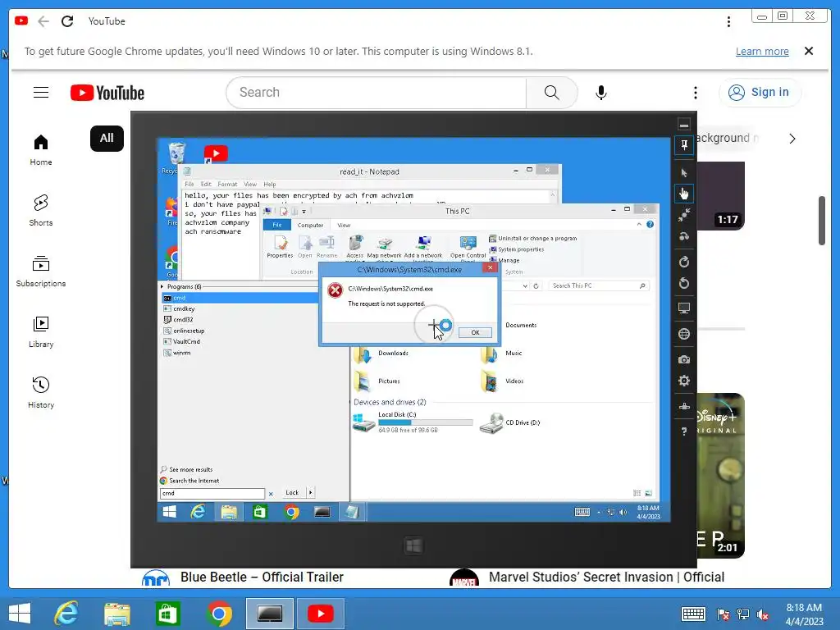The image size is (840, 630).
Task: Click System properties in This PC ribbon
Action: (x=517, y=249)
